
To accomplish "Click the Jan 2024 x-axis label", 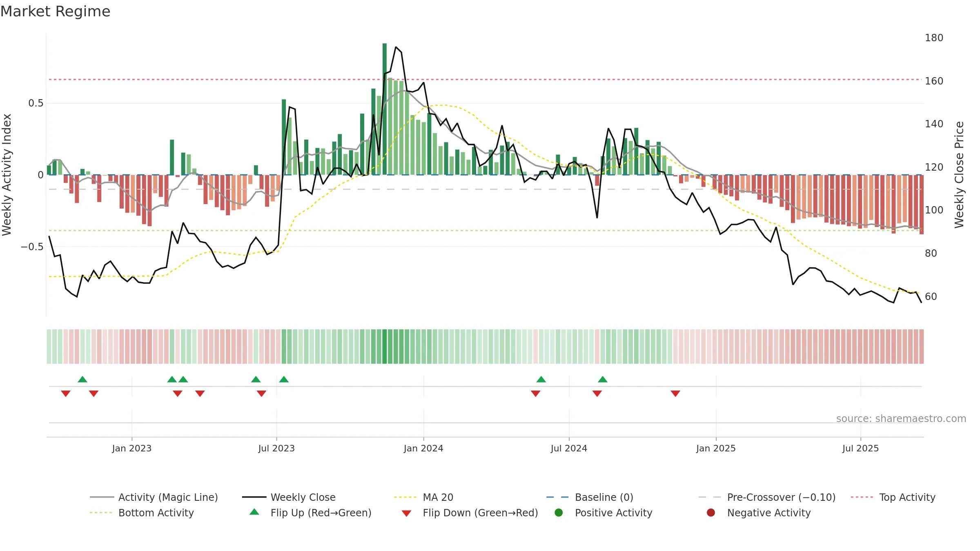I will (423, 448).
